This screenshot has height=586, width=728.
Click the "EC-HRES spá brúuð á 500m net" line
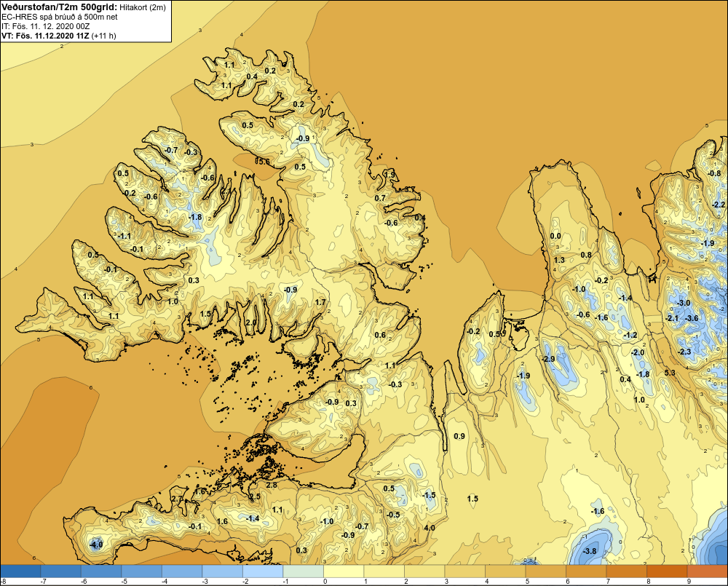point(60,17)
